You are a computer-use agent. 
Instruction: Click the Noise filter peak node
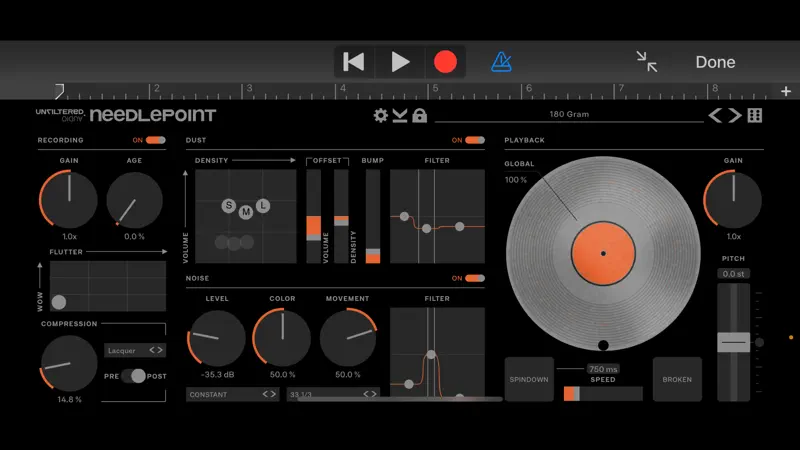431,355
